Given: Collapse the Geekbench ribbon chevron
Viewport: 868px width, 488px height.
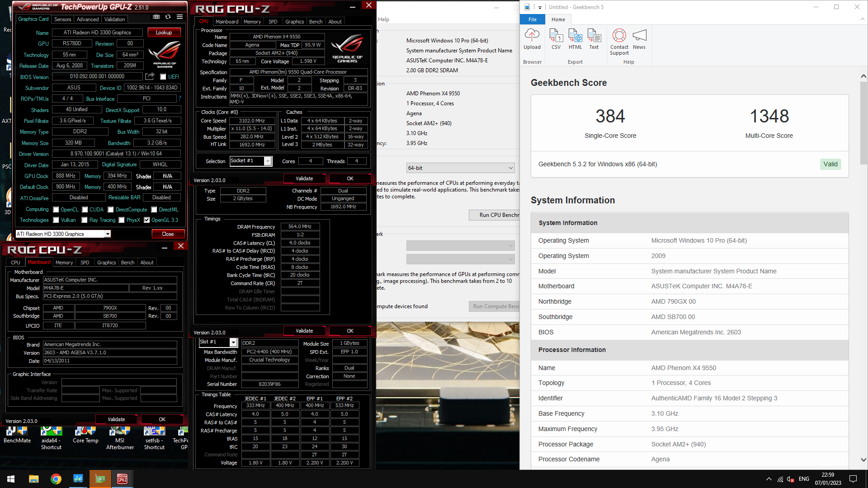Looking at the screenshot, I should pyautogui.click(x=862, y=19).
